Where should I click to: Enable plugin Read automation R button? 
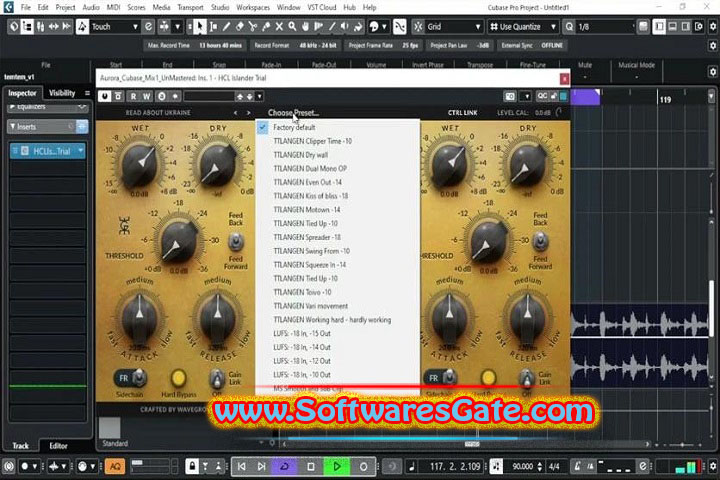(133, 96)
